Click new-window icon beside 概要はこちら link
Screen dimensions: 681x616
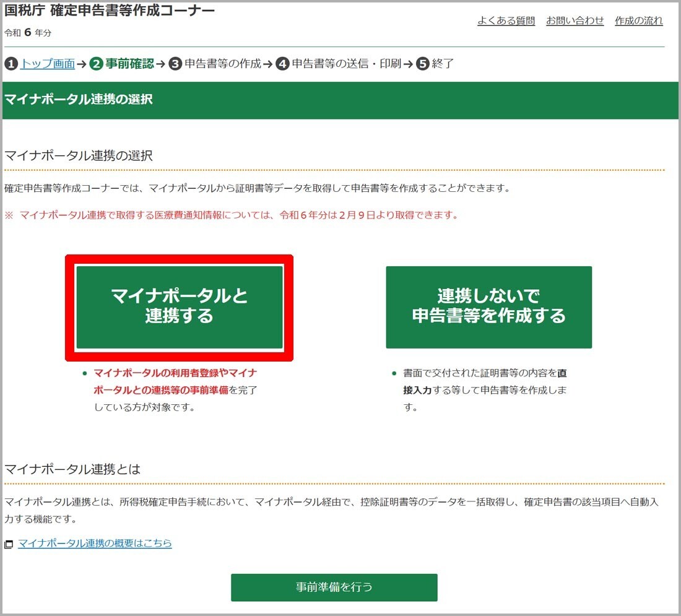[9, 544]
